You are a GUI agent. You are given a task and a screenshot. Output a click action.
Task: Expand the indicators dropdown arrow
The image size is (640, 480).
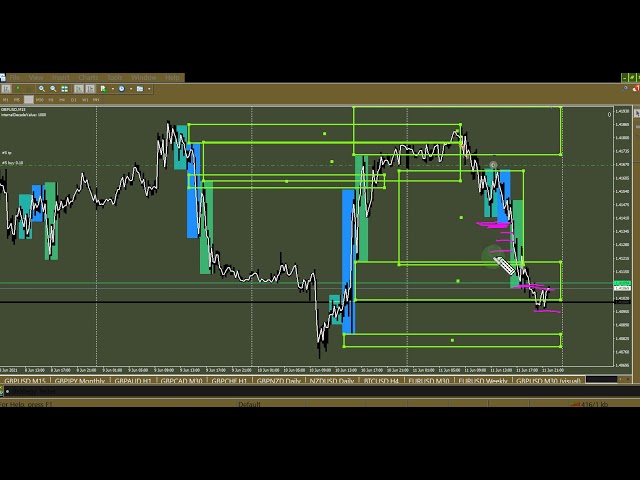(x=112, y=89)
